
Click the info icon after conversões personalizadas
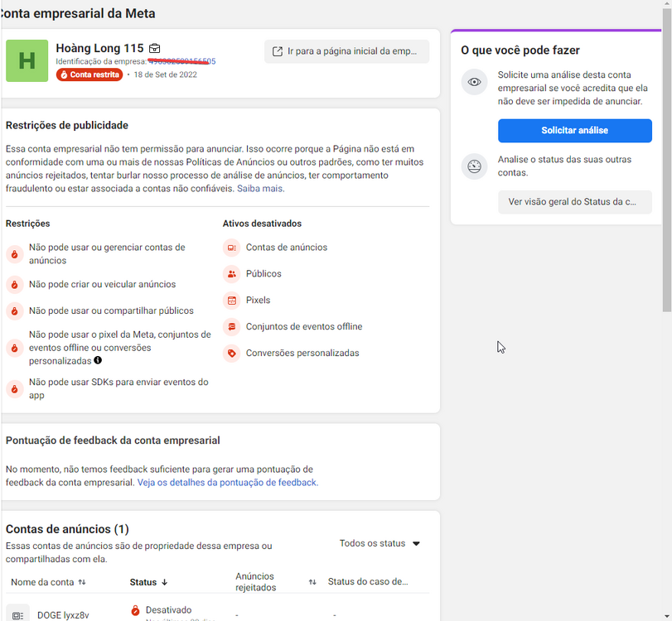pyautogui.click(x=98, y=360)
